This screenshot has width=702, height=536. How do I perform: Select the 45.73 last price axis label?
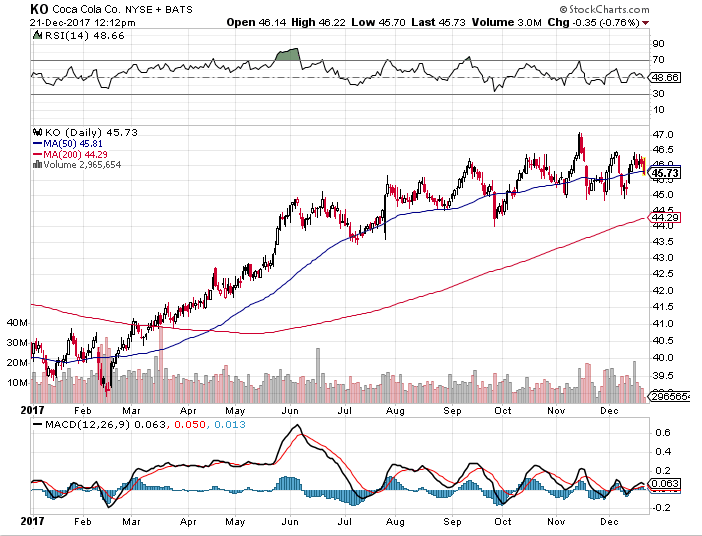point(664,173)
